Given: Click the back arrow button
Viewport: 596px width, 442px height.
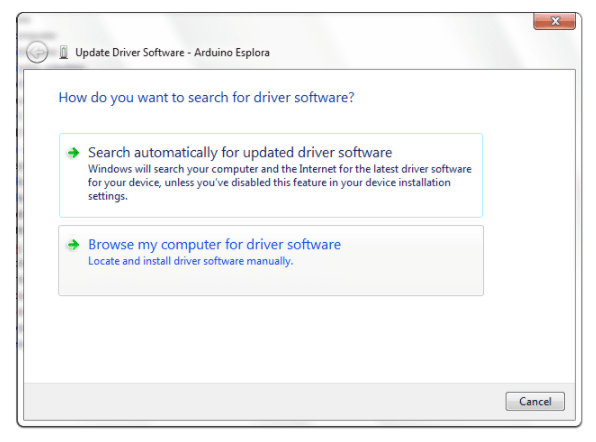Looking at the screenshot, I should point(37,52).
